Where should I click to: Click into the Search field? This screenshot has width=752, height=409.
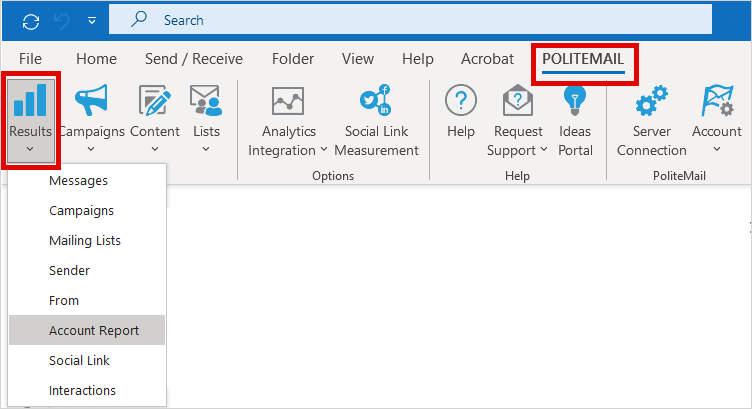[x=410, y=20]
